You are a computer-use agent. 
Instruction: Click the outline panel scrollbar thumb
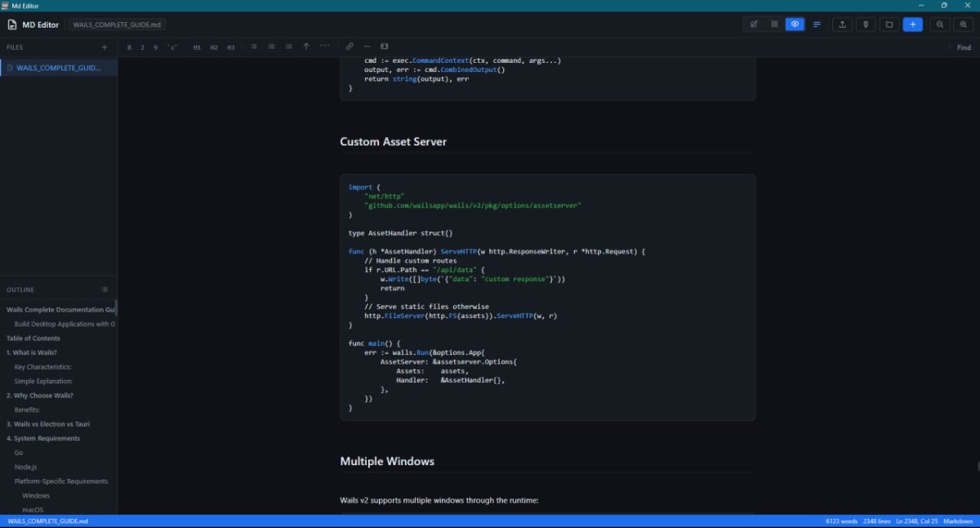click(116, 308)
